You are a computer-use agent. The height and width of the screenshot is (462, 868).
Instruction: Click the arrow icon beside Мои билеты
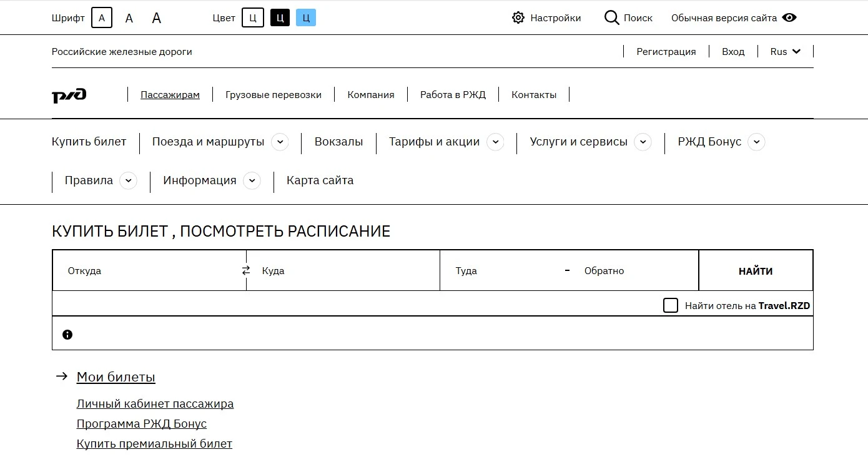pos(62,376)
